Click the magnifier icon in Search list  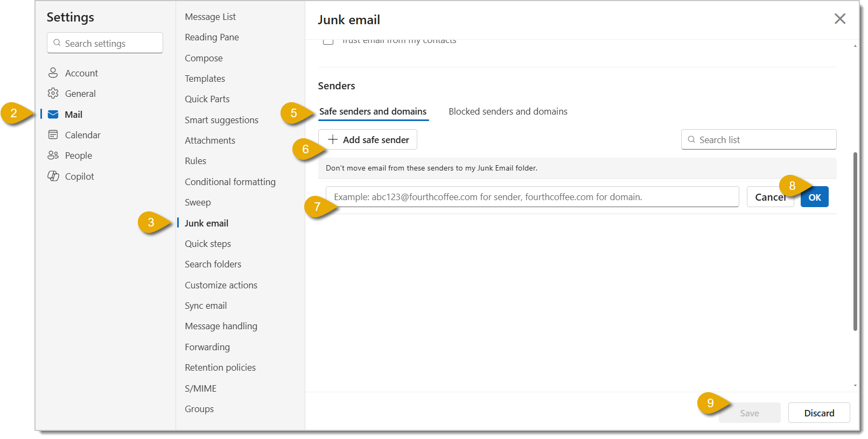click(691, 139)
